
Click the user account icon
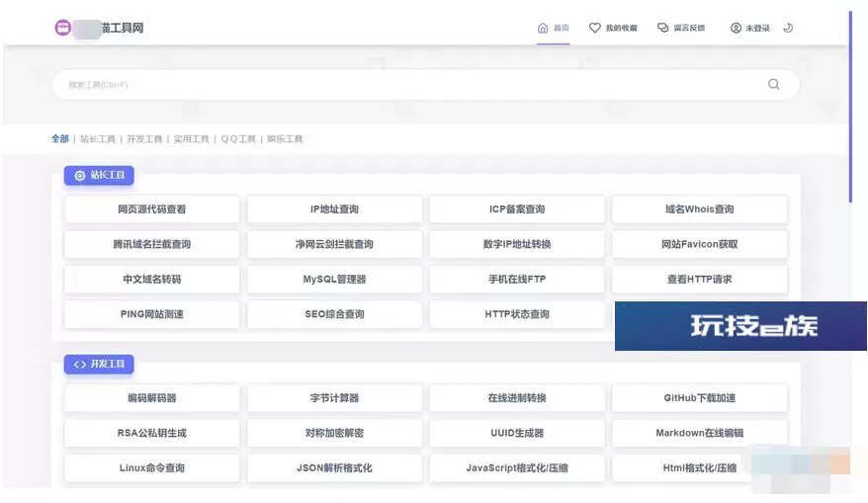click(736, 28)
